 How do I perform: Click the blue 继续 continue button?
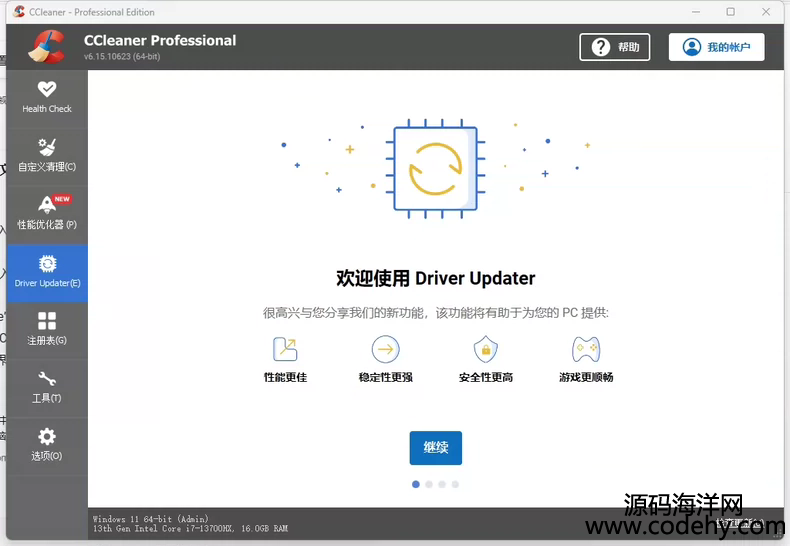[435, 447]
